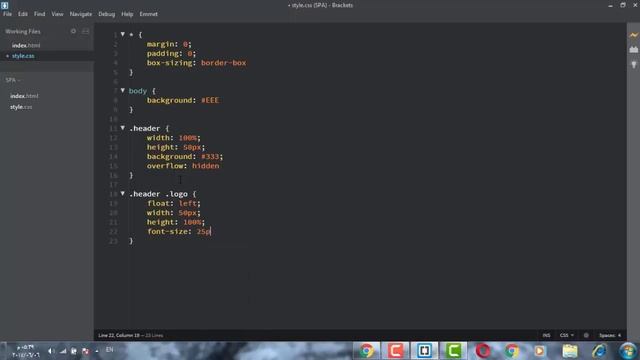Click the network signal tray icon

click(63, 351)
